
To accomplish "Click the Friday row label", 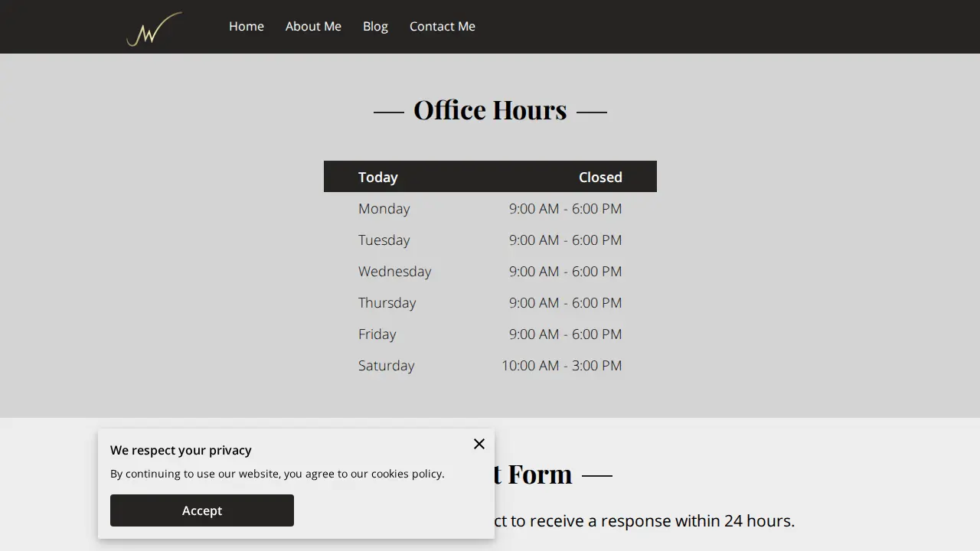I will pos(377,334).
